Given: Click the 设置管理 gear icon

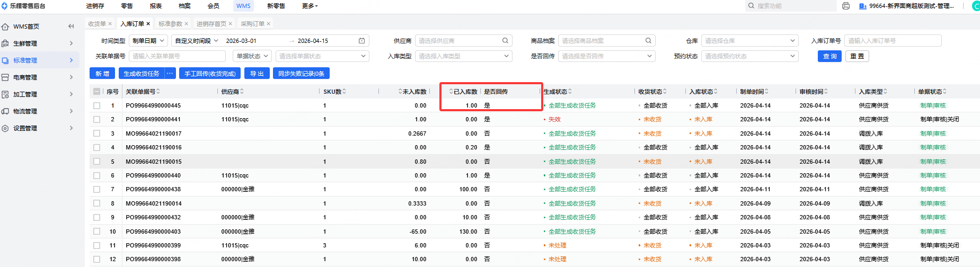Looking at the screenshot, I should 5,128.
